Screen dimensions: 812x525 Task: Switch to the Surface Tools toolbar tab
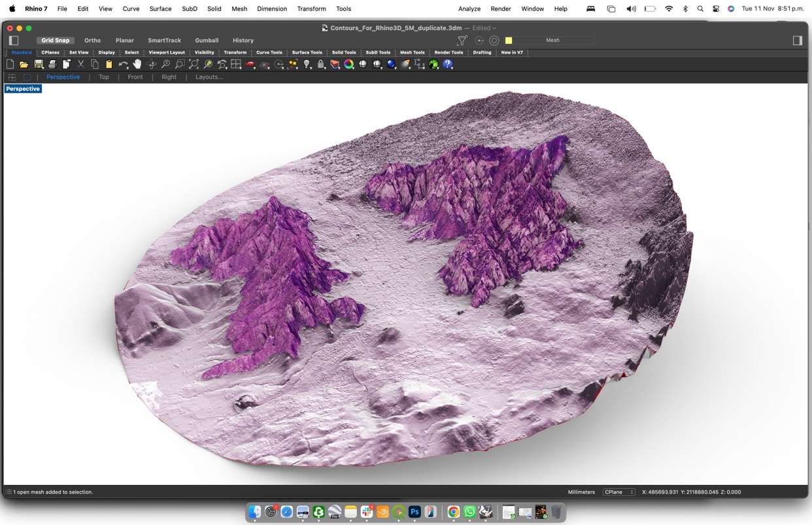click(307, 52)
